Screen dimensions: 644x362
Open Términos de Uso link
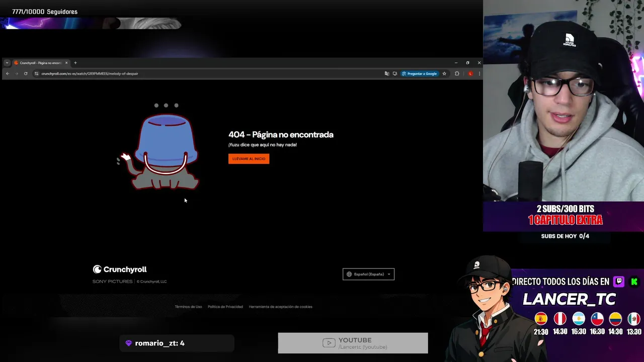click(x=188, y=307)
